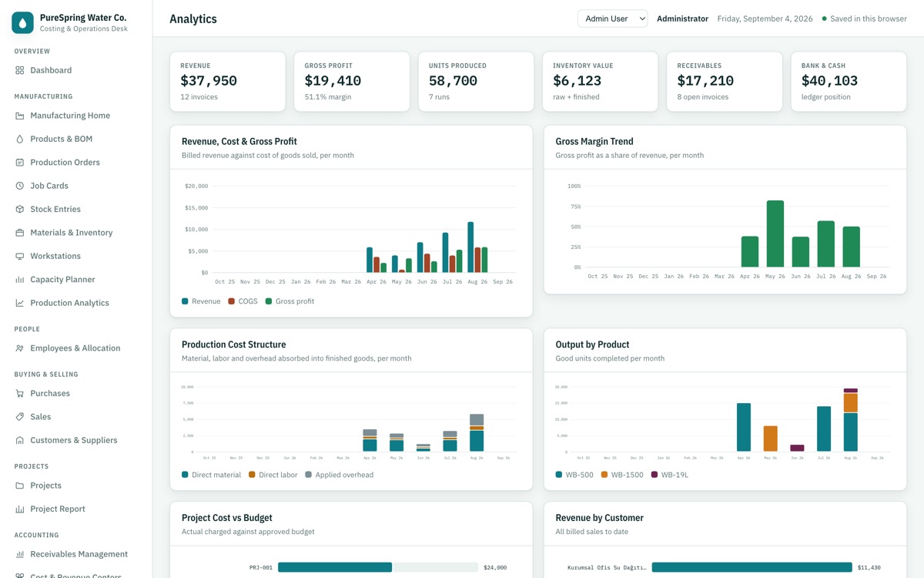Click the Products & BOM droplet icon
The width and height of the screenshot is (924, 578).
pyautogui.click(x=20, y=139)
